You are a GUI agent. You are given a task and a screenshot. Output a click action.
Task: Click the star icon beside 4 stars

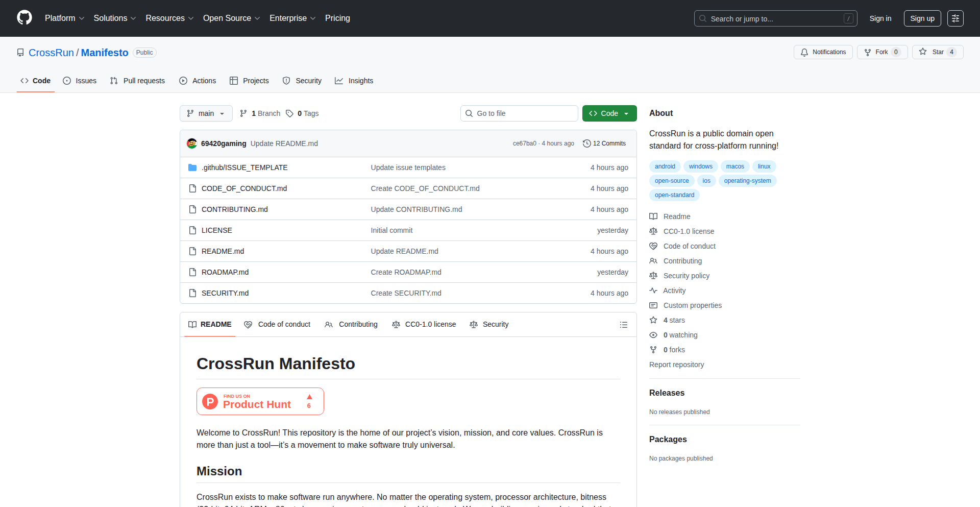pyautogui.click(x=653, y=320)
